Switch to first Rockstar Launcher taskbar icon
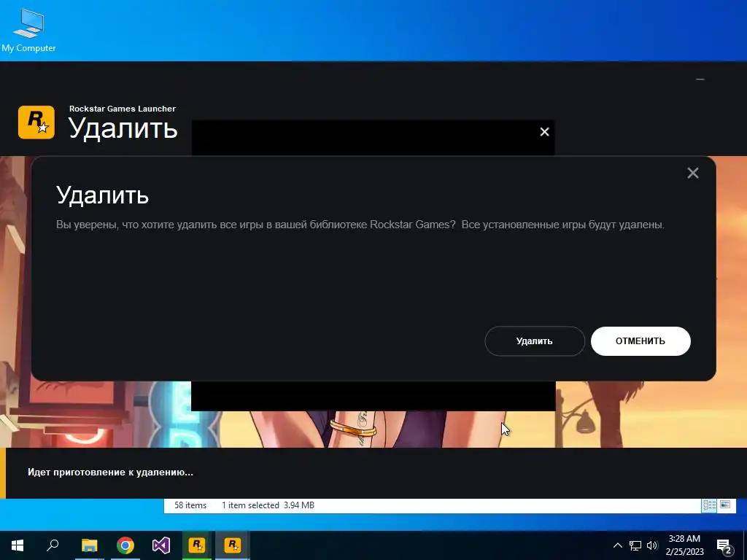747x560 pixels. (197, 545)
